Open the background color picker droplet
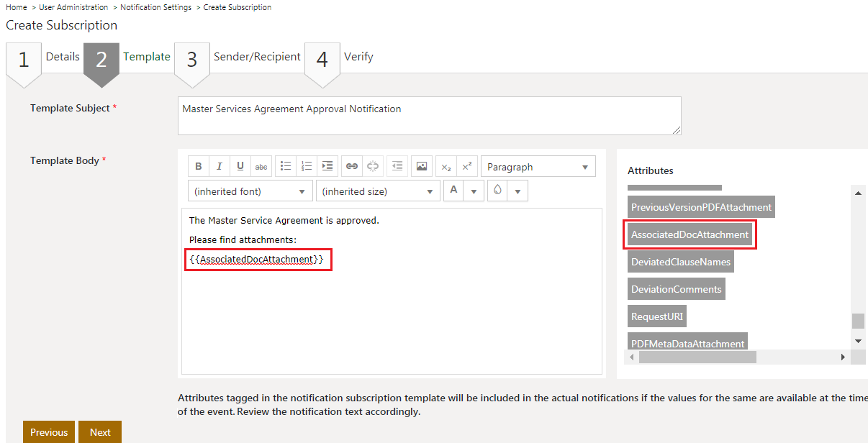Screen dimensions: 868x443 coord(497,191)
